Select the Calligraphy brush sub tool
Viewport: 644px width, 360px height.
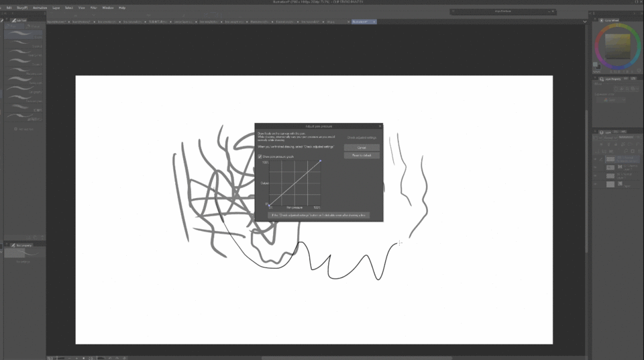coord(23,90)
